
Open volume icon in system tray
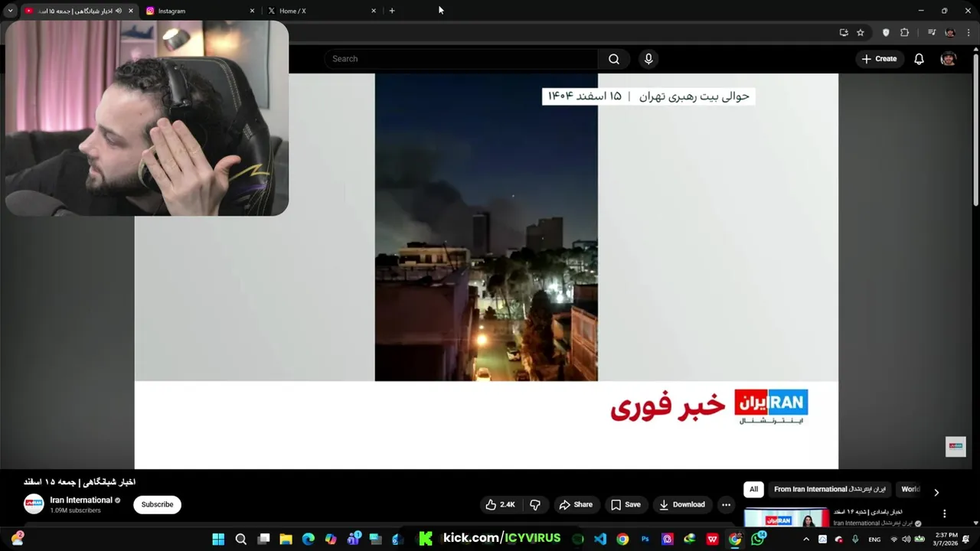point(906,540)
